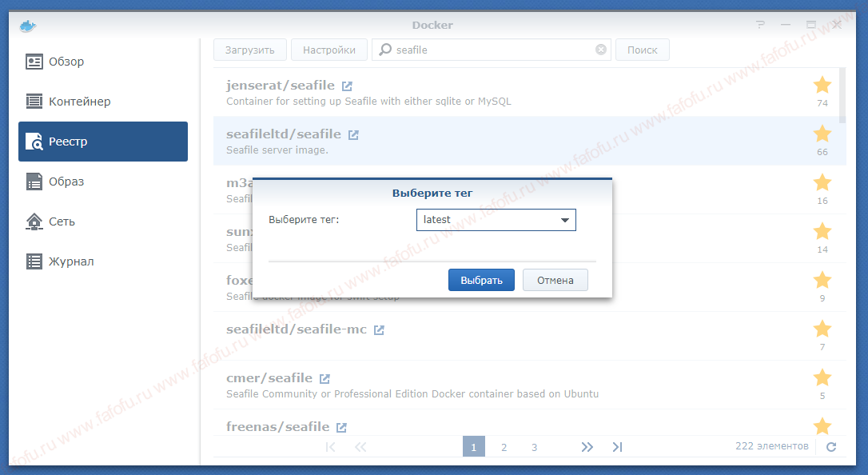
Task: Go to page 1 in pagination
Action: 474,447
